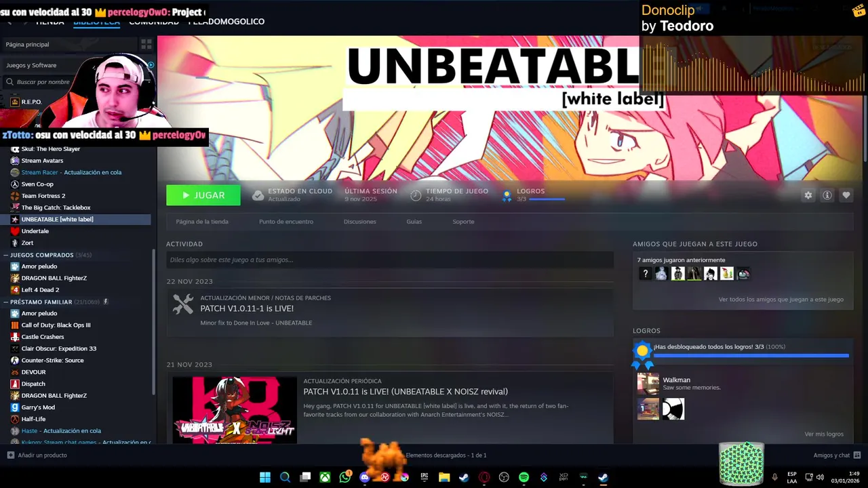This screenshot has width=868, height=488.
Task: Click the Left 4 Dead 2 icon
Action: pyautogui.click(x=15, y=290)
